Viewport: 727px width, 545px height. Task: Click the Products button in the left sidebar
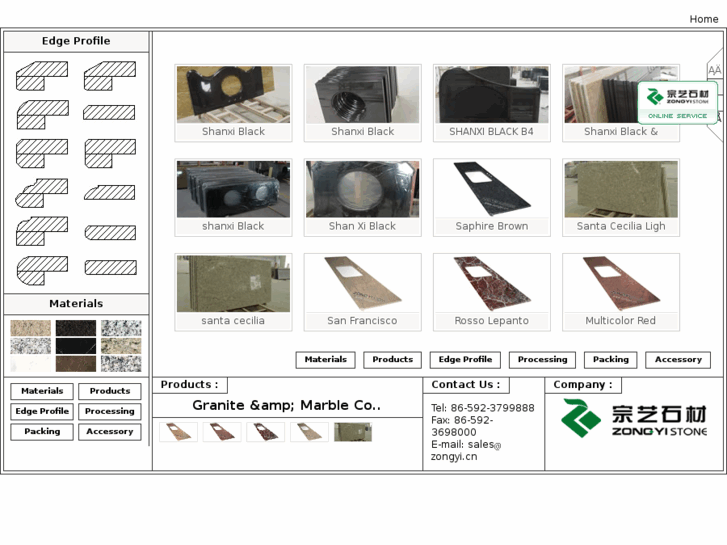(110, 391)
